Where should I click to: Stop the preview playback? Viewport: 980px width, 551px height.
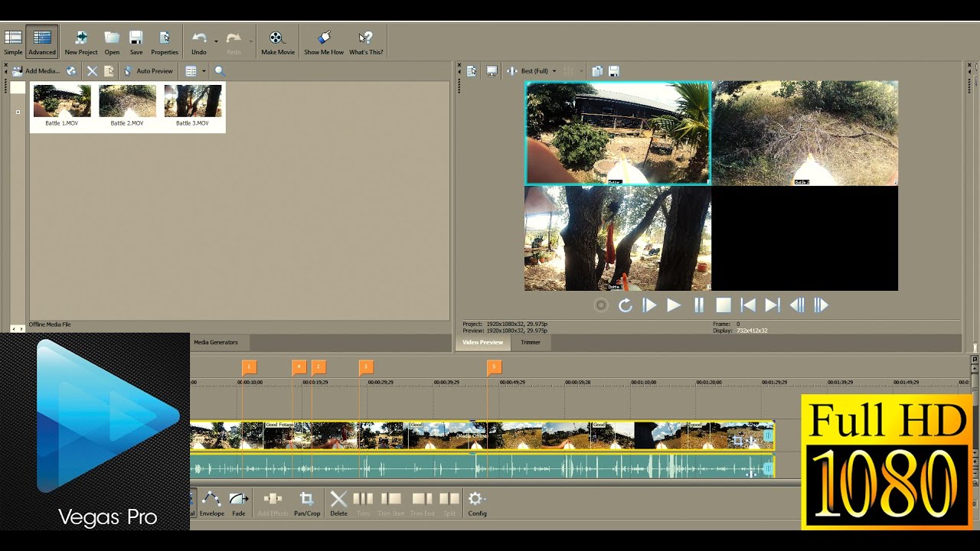click(724, 305)
